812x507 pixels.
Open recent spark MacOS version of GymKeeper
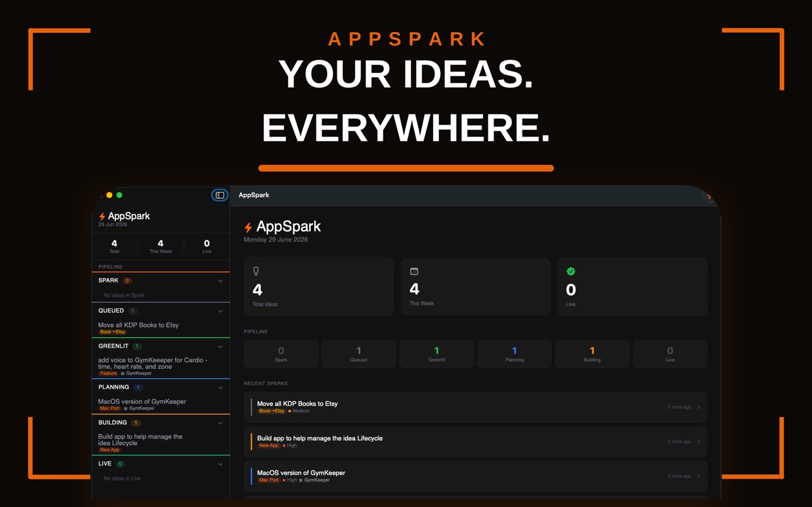(x=475, y=476)
